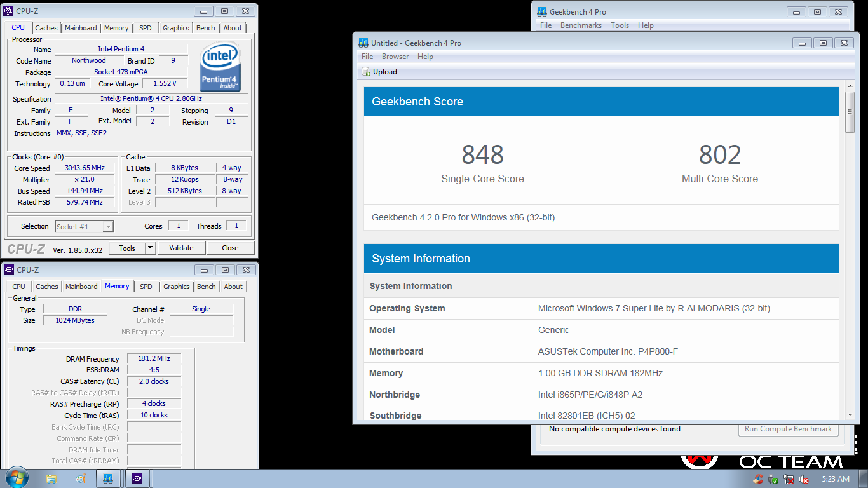Click the Untitled Geekbench window title icon
868x488 pixels.
coord(363,43)
